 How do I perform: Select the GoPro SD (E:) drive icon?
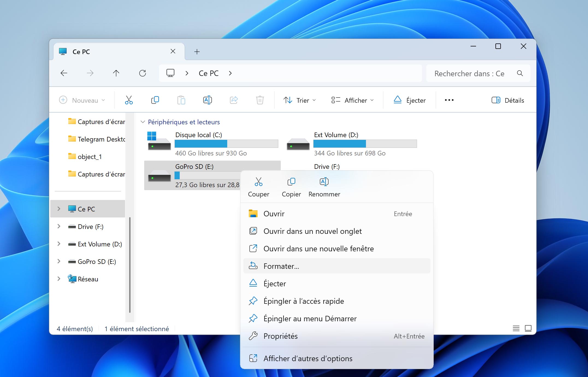(x=159, y=176)
